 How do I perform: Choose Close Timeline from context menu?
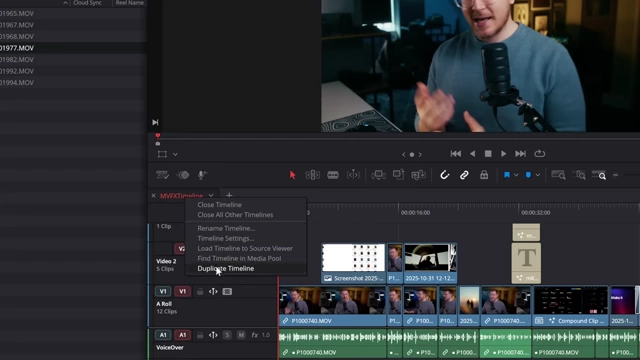[x=220, y=205]
